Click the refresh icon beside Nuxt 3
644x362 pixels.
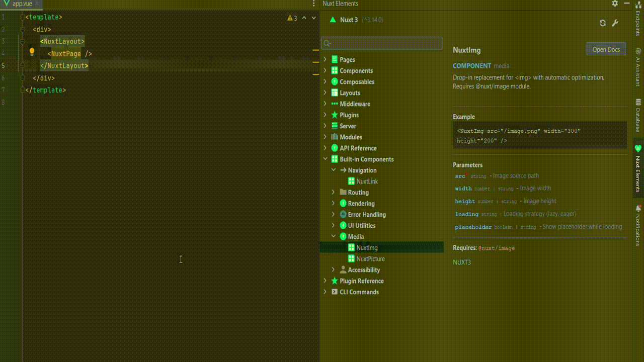603,23
